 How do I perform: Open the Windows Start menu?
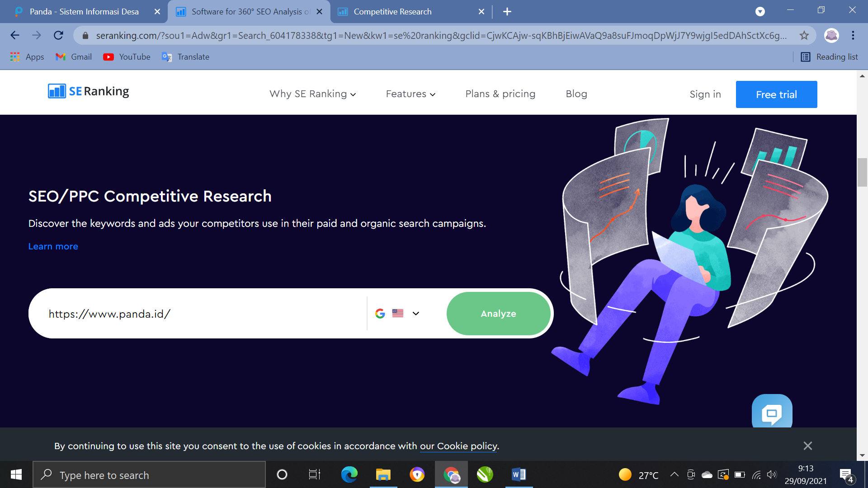tap(16, 475)
